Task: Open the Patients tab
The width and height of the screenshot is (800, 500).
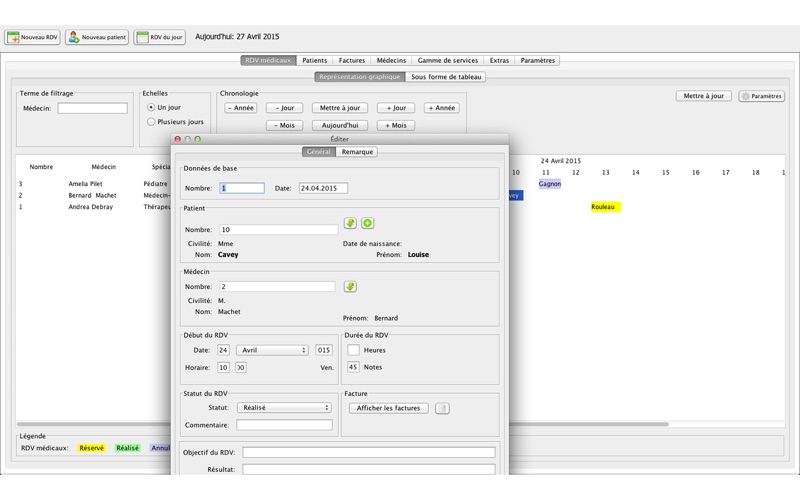Action: (x=314, y=60)
